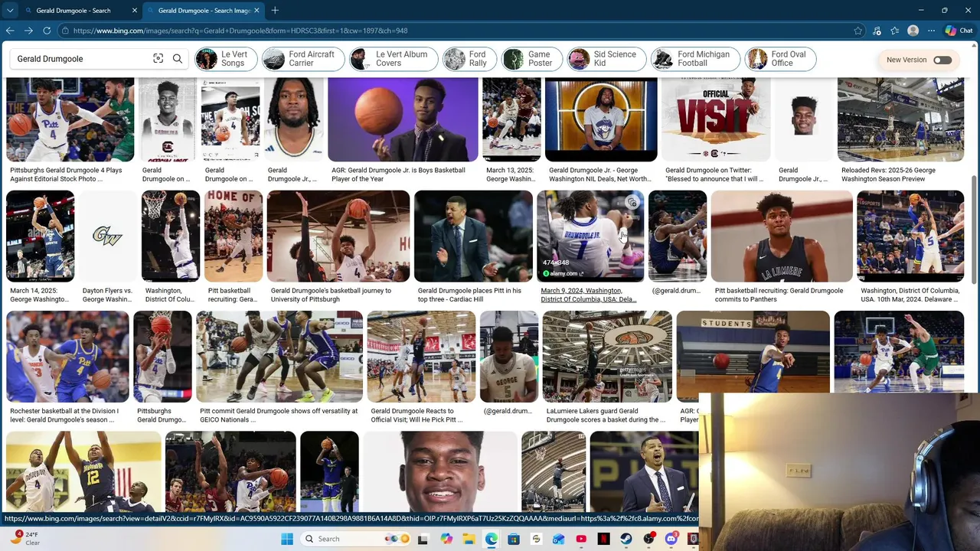Open the AGR Boys Basketball Player of the Year image

tap(403, 119)
